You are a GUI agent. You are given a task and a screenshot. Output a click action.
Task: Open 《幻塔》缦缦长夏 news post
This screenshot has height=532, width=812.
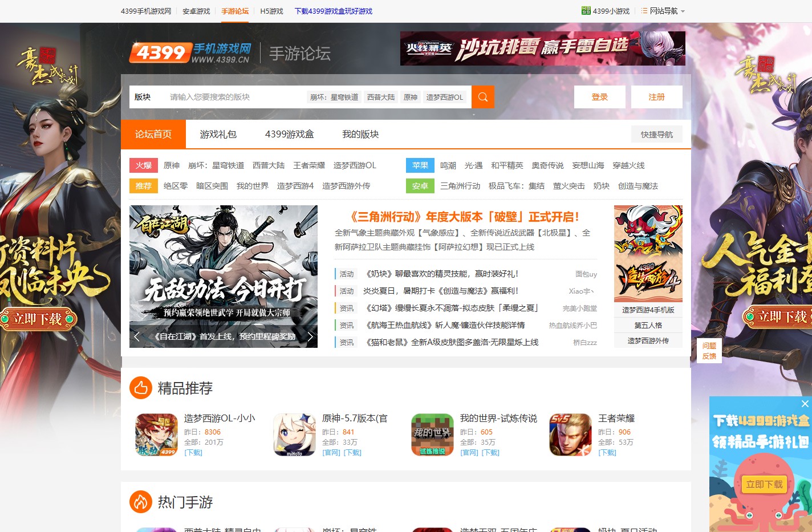click(x=450, y=308)
